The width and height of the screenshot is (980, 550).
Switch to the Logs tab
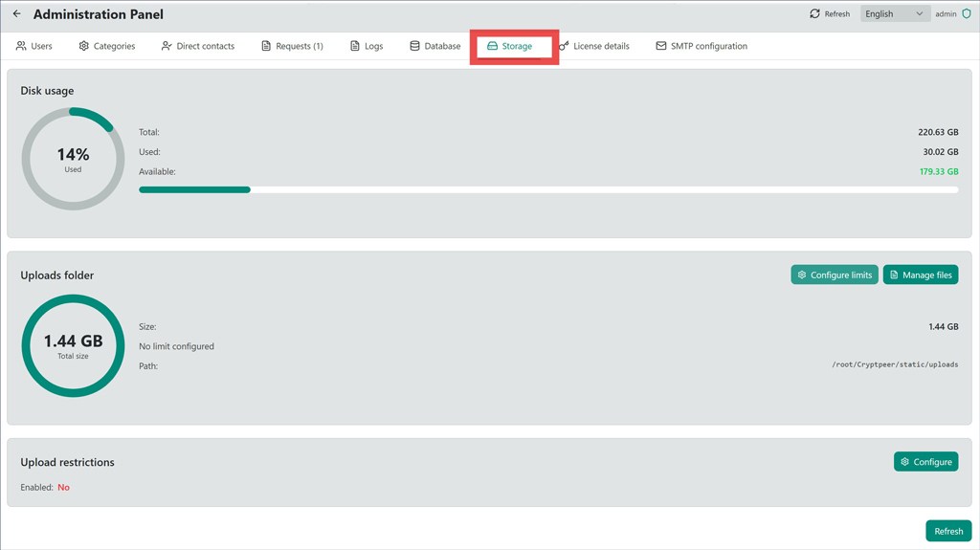pos(367,46)
